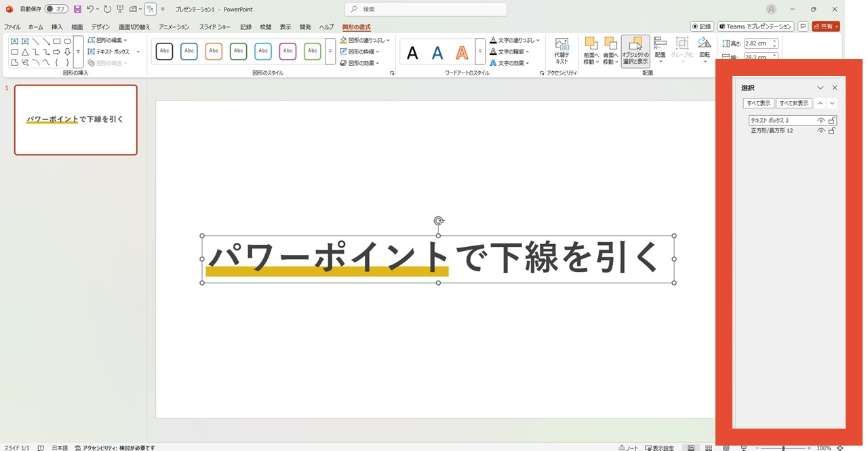Click the Record (記録) button at top right
Viewport: 868px width, 451px height.
(702, 26)
